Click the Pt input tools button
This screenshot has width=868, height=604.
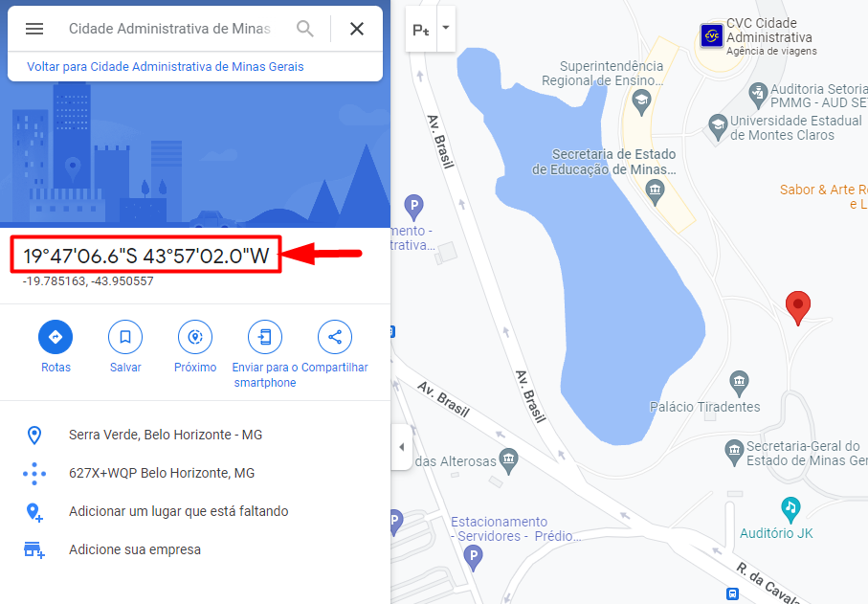coord(421,30)
